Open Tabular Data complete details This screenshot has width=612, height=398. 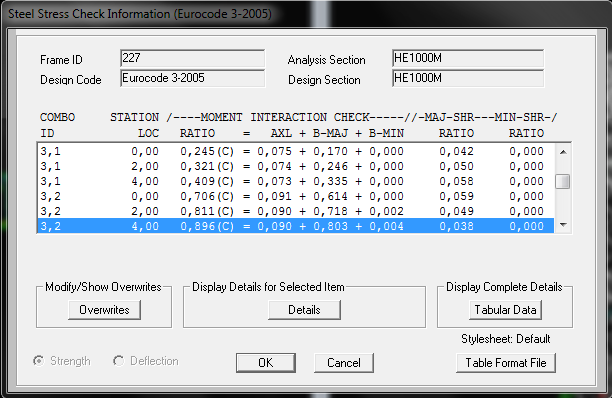tap(505, 310)
